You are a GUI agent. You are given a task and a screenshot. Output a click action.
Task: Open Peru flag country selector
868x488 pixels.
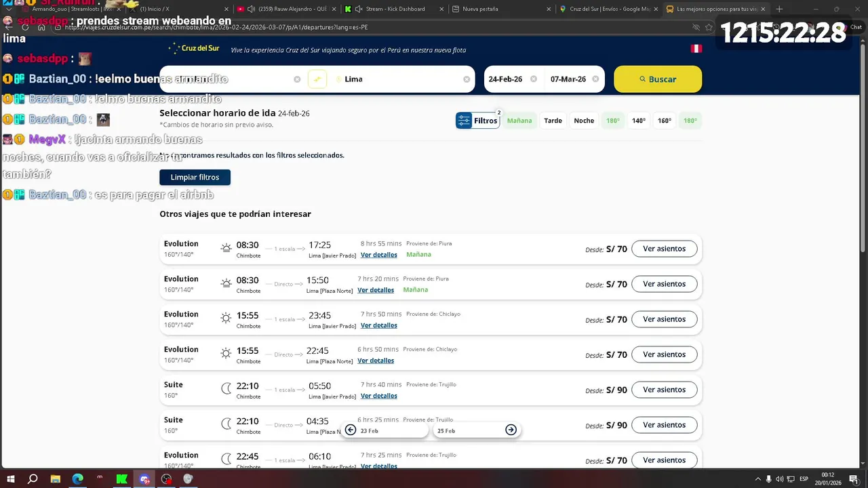coord(696,49)
